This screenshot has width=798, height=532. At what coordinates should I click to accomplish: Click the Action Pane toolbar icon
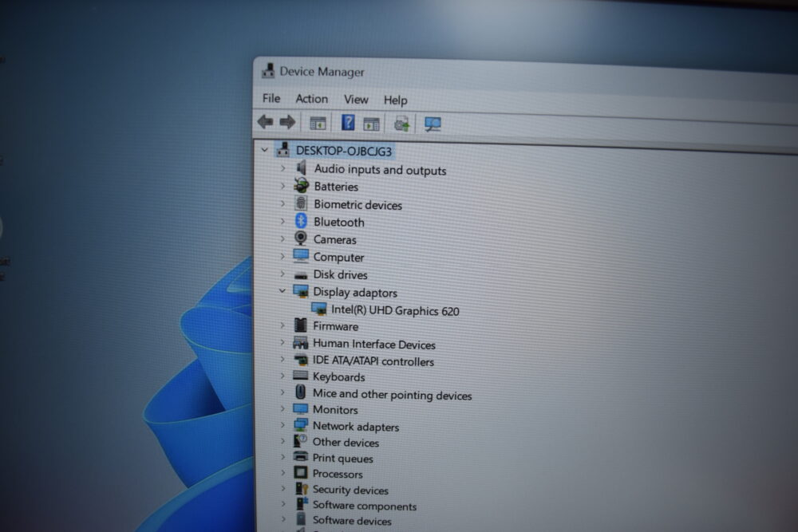tap(372, 124)
